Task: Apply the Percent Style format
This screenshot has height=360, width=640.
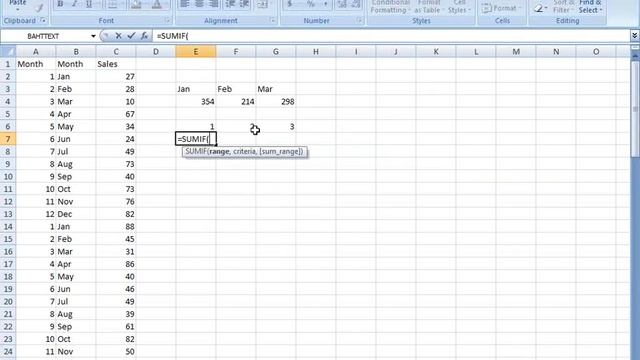Action: 311,4
